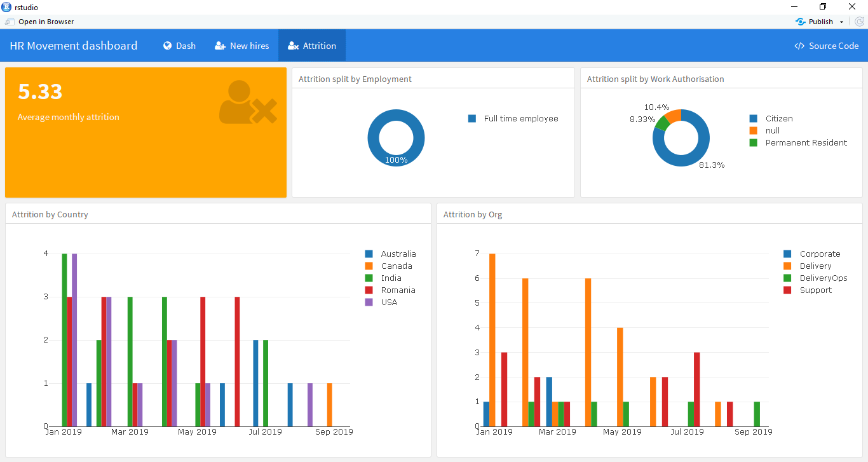Toggle Australia series in country legend
Viewport: 868px width, 462px height.
tap(390, 254)
